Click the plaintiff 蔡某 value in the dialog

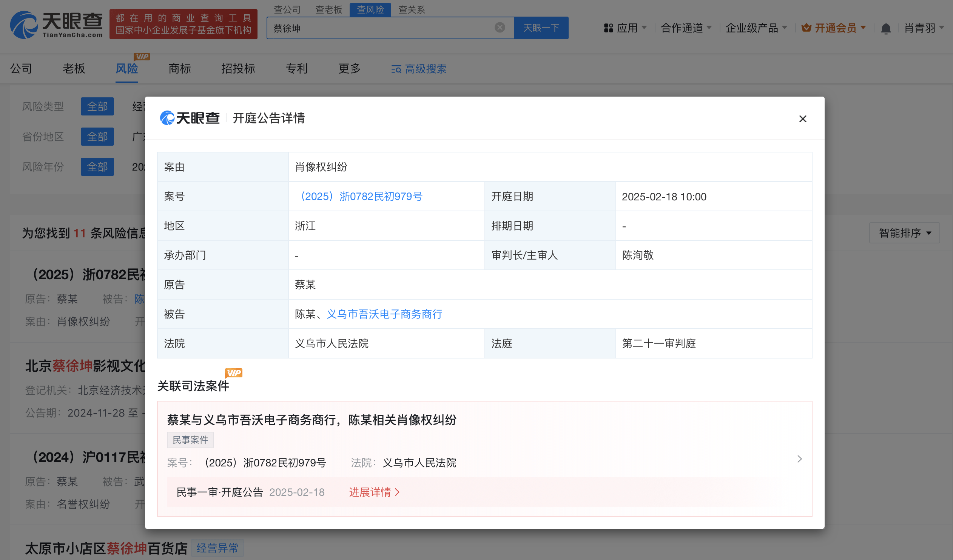[x=305, y=285]
